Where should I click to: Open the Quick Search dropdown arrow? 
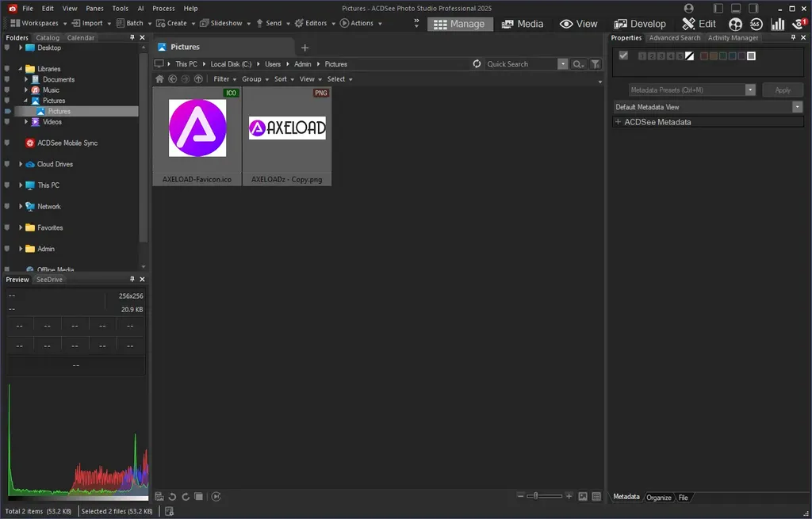click(563, 64)
